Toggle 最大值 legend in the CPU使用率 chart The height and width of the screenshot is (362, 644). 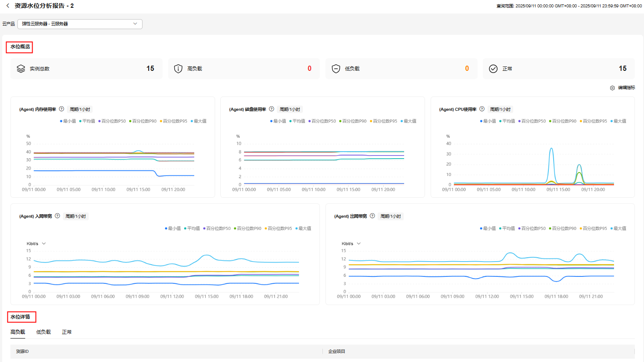619,121
